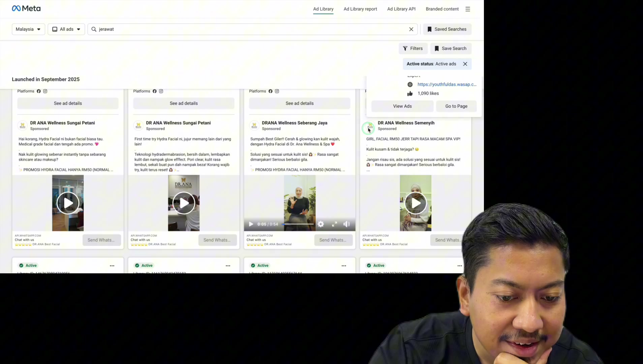Open Ad Library report tab
The height and width of the screenshot is (364, 643).
(x=360, y=9)
